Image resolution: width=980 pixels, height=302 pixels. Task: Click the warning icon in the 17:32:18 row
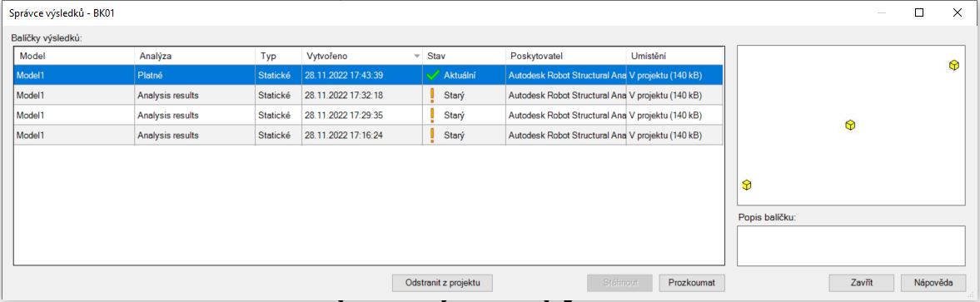(x=432, y=96)
